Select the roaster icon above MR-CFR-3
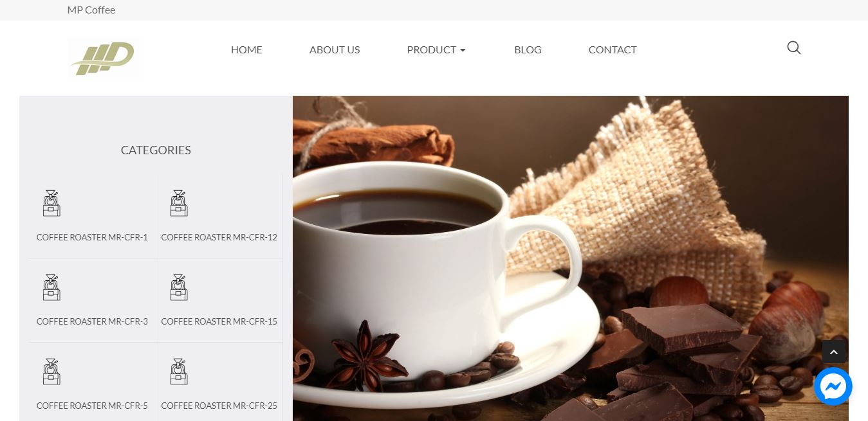The height and width of the screenshot is (421, 868). coord(51,287)
